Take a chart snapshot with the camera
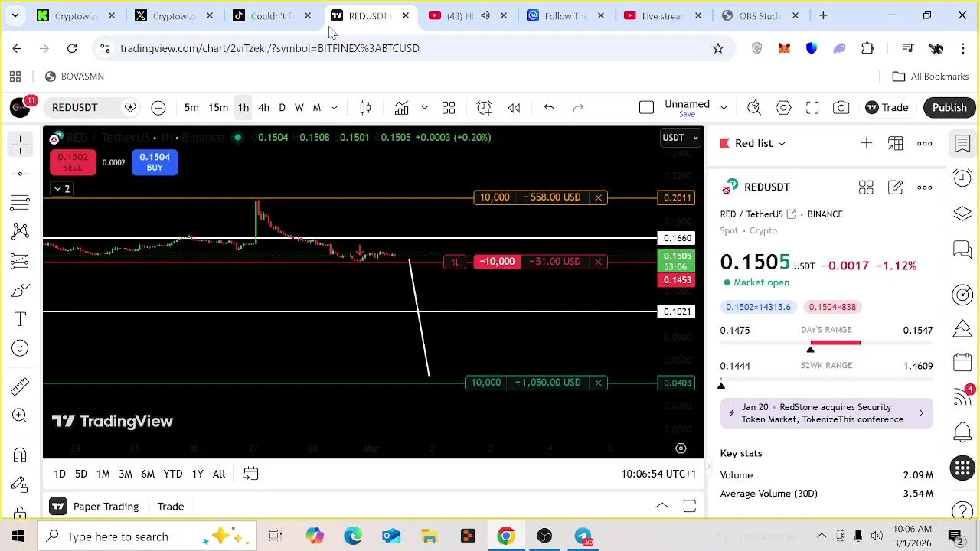This screenshot has width=980, height=551. pyautogui.click(x=841, y=108)
